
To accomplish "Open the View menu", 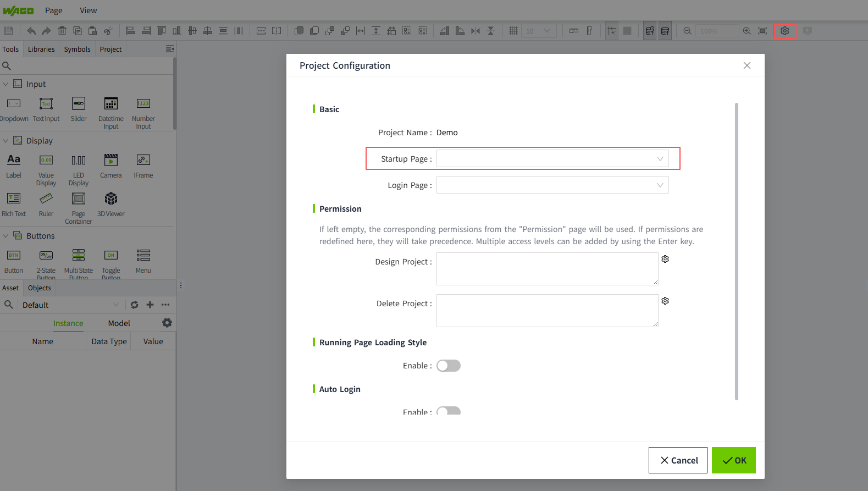I will tap(88, 10).
